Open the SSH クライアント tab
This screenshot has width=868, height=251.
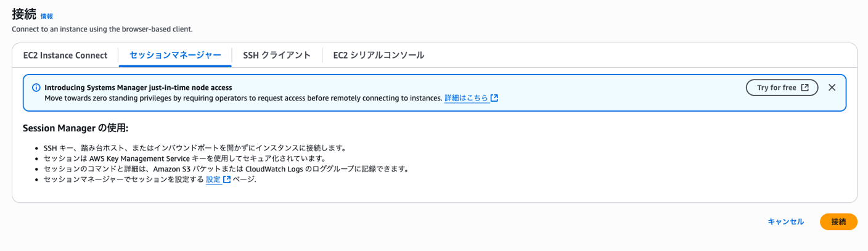pyautogui.click(x=277, y=55)
